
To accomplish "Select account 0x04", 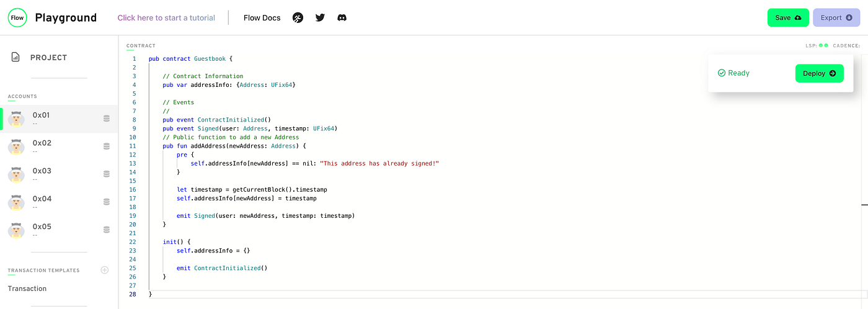I will click(59, 202).
